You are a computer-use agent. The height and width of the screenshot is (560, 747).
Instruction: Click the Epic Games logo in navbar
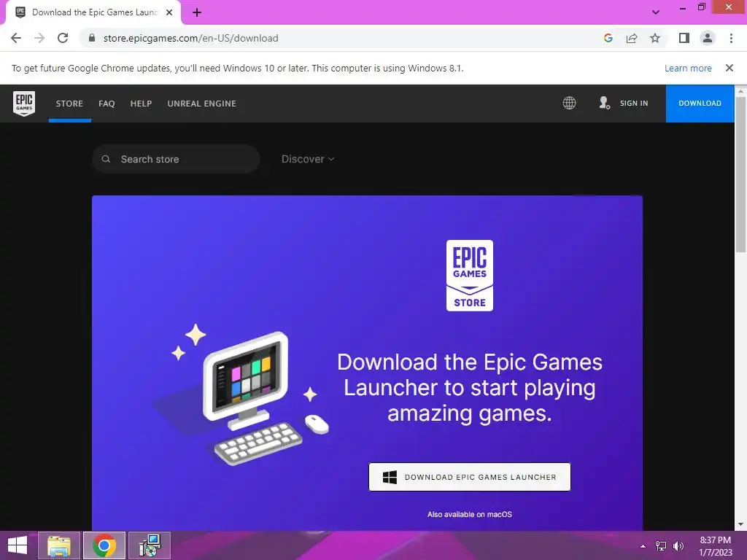pyautogui.click(x=24, y=104)
